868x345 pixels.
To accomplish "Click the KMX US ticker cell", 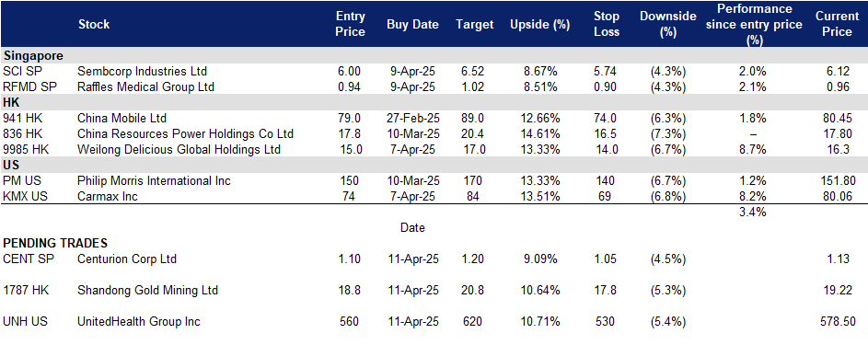I will 23,196.
